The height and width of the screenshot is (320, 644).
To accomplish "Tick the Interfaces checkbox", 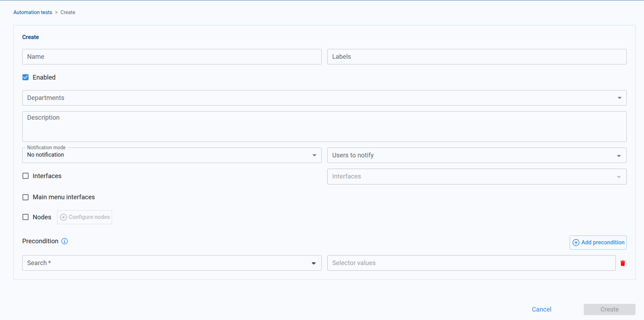I will coord(26,176).
